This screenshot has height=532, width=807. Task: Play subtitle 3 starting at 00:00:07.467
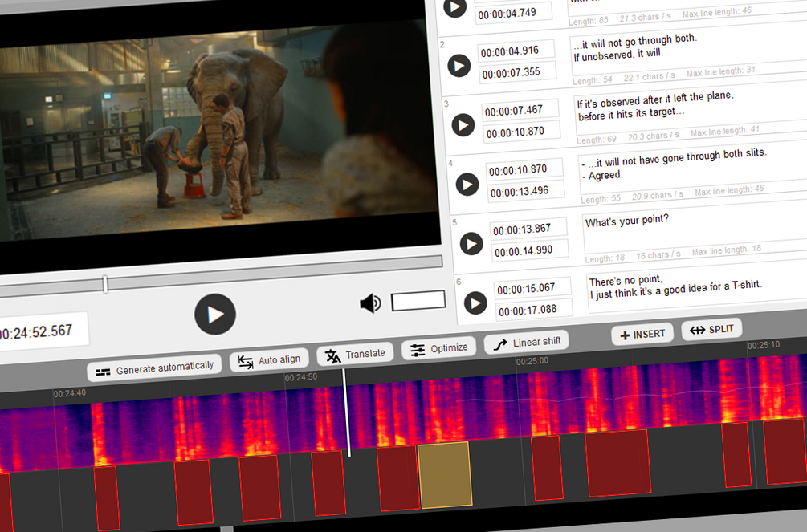point(463,125)
